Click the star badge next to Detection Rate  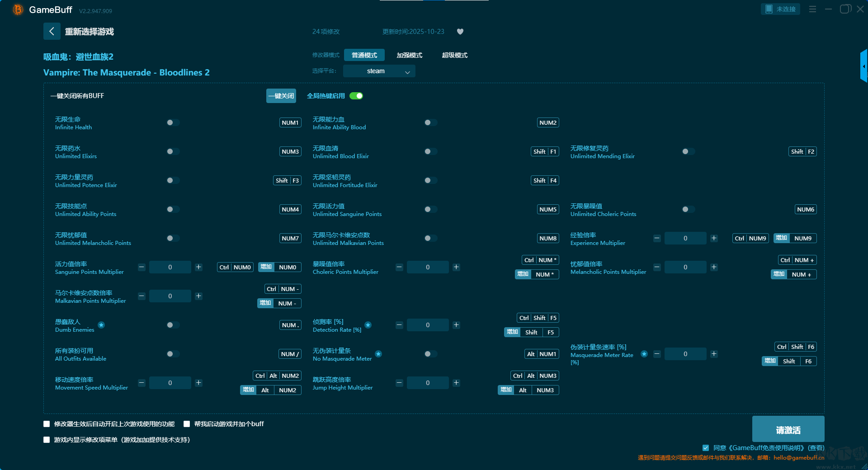tap(368, 325)
